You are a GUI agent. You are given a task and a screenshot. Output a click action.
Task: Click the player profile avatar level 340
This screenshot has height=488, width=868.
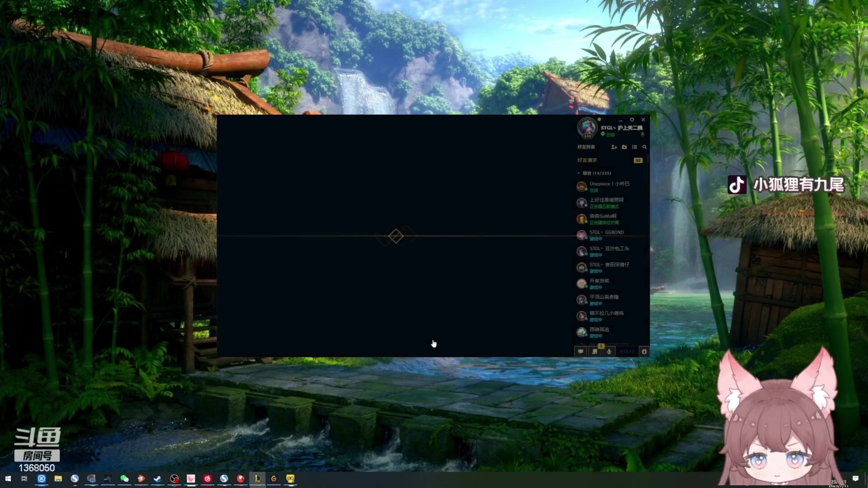tap(587, 127)
